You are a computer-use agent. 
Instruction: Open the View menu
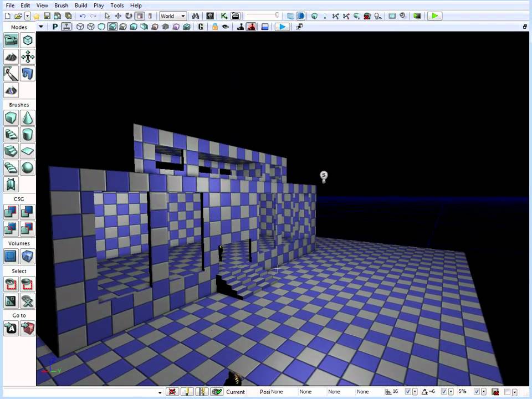[x=42, y=6]
